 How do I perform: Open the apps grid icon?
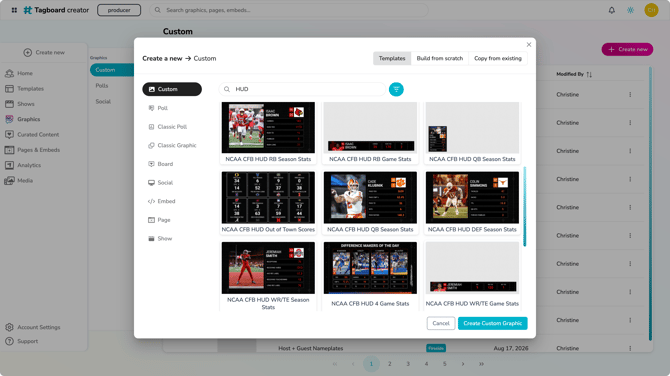tap(14, 10)
